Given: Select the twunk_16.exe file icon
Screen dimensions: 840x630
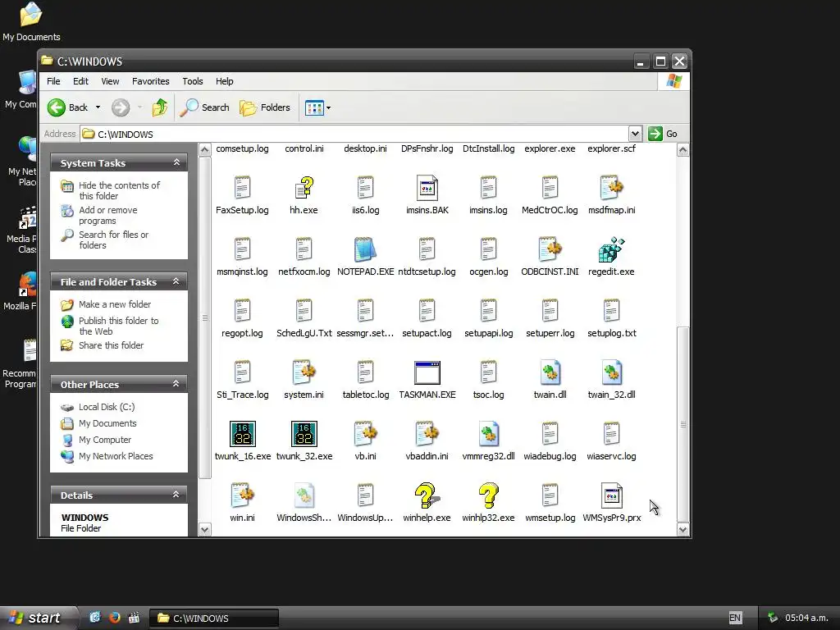Looking at the screenshot, I should point(242,434).
